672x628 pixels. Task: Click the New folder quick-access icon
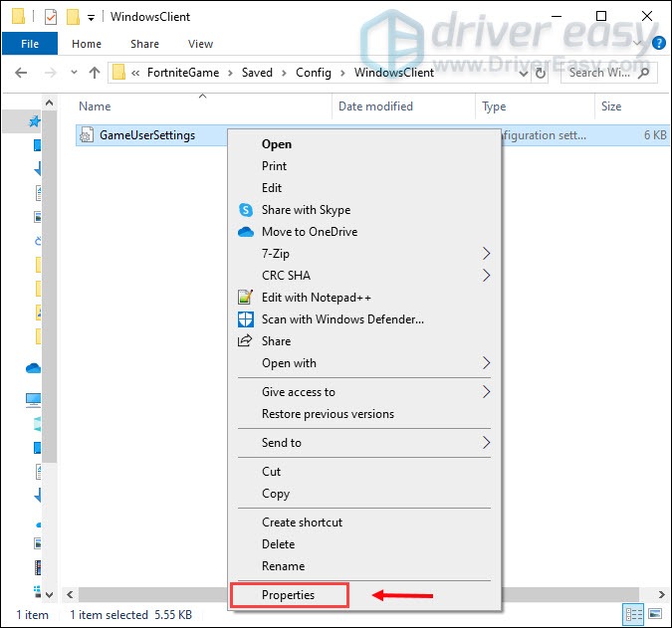[x=73, y=17]
